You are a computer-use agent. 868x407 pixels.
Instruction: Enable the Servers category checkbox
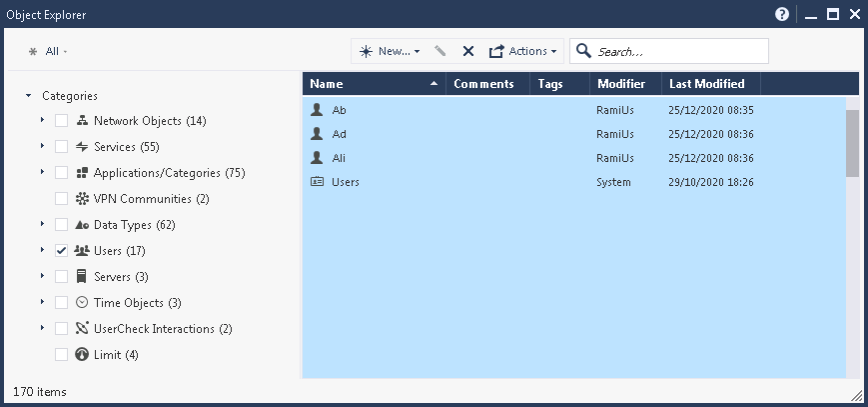(62, 277)
